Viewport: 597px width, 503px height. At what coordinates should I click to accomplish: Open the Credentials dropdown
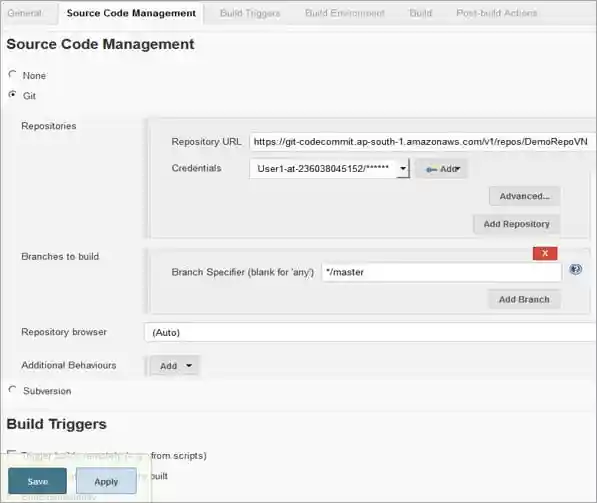[x=329, y=168]
